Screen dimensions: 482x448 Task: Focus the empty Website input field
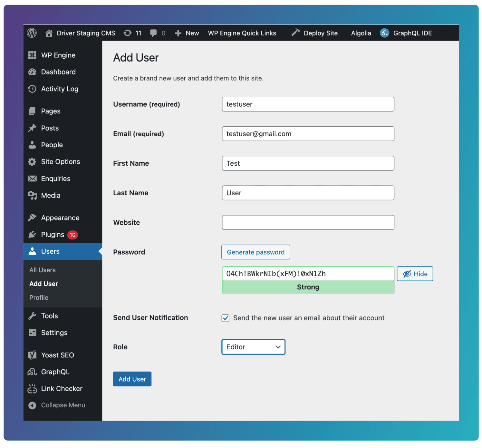coord(308,222)
